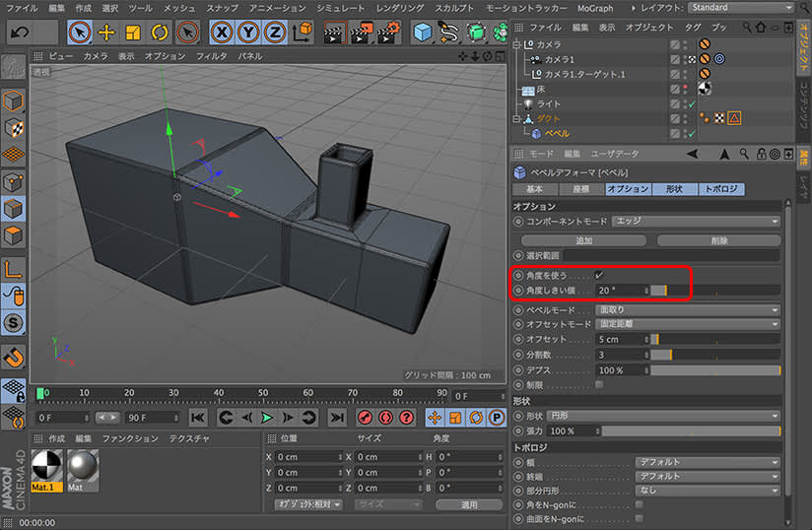Click the 適用 button
Image resolution: width=812 pixels, height=530 pixels.
tap(469, 504)
